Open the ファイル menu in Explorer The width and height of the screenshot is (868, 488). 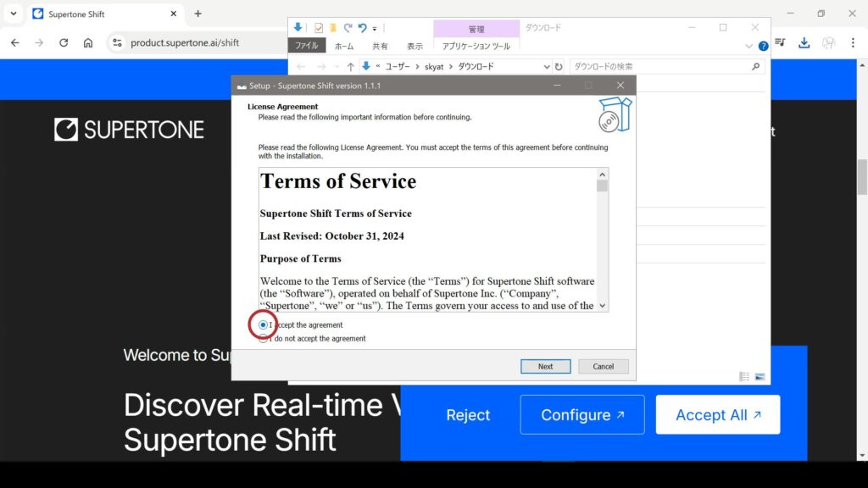(x=306, y=47)
